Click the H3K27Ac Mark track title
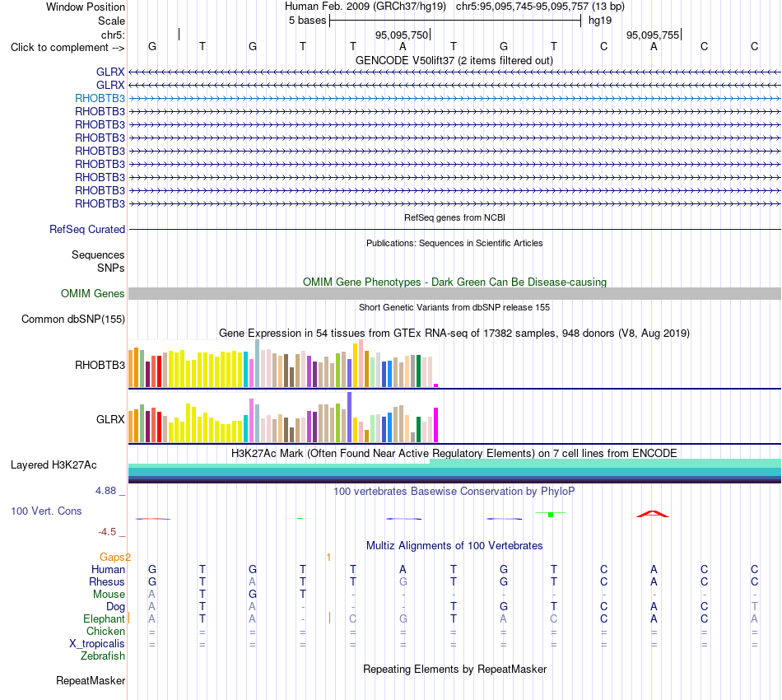This screenshot has height=700, width=782. pyautogui.click(x=454, y=453)
